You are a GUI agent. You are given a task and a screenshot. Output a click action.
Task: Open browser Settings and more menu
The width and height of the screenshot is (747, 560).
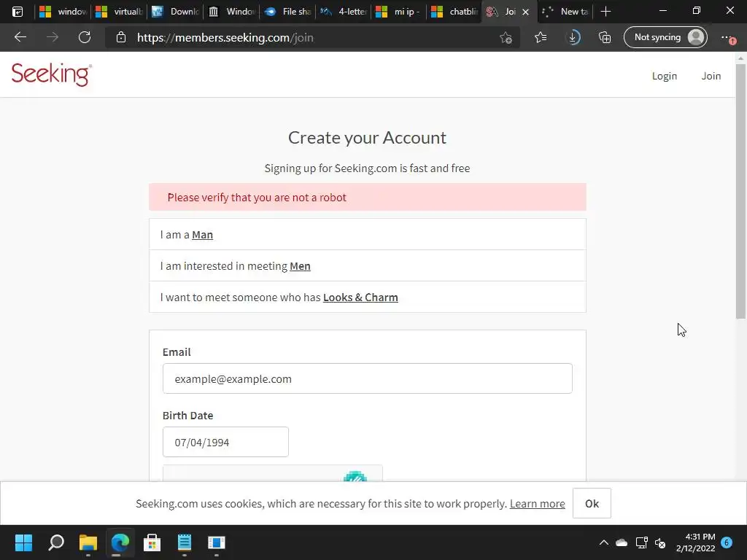729,38
